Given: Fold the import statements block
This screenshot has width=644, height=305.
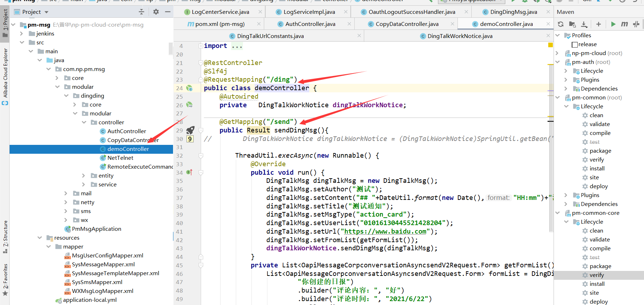Looking at the screenshot, I should 201,46.
